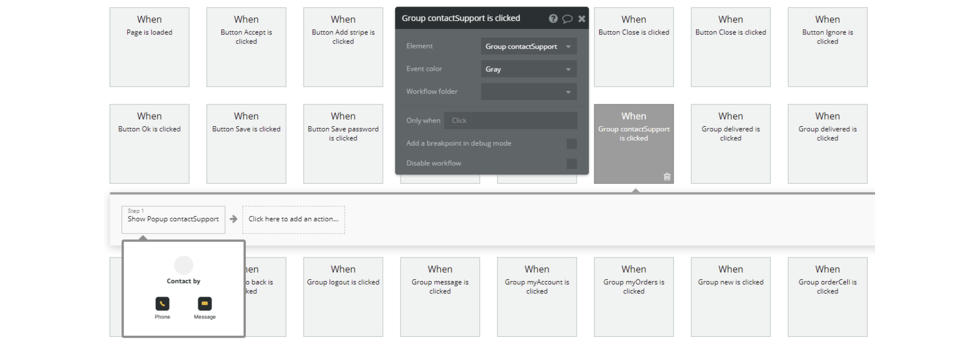The height and width of the screenshot is (348, 980).
Task: Check the Disable workflow box
Action: pos(572,163)
